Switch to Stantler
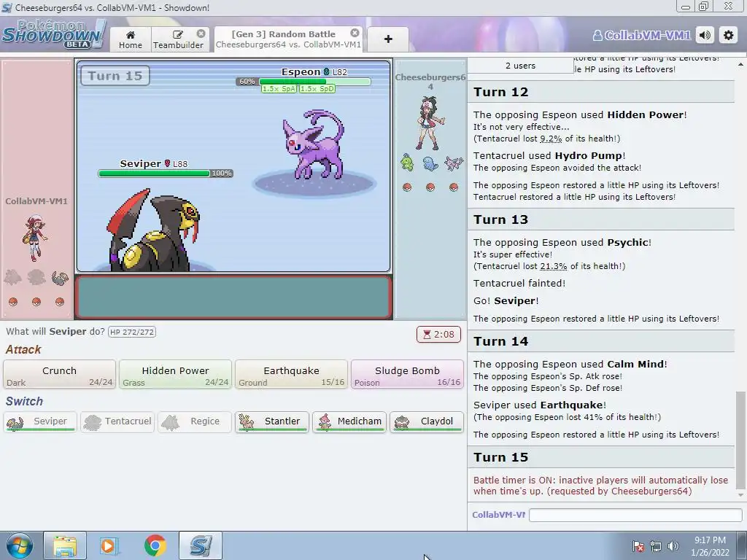The width and height of the screenshot is (747, 560). coord(271,422)
